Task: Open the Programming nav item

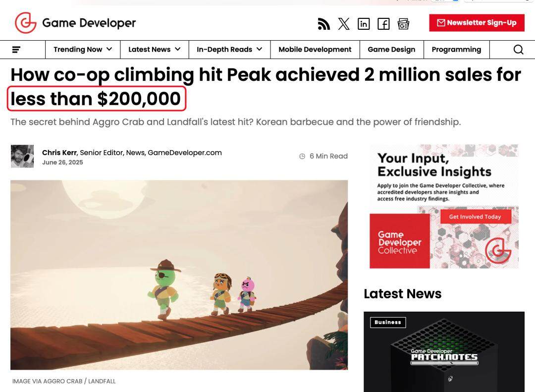Action: tap(456, 50)
